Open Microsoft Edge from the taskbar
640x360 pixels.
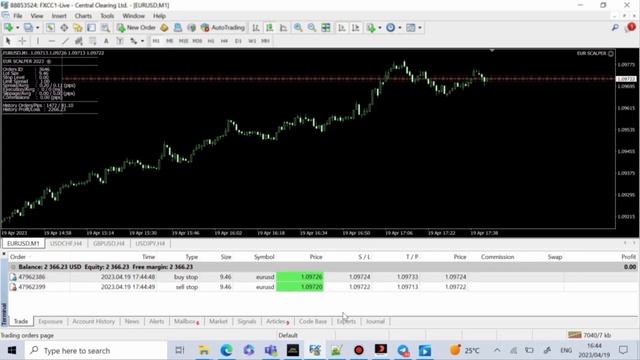click(227, 350)
